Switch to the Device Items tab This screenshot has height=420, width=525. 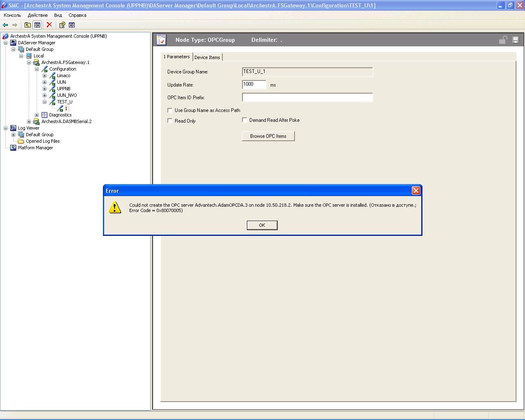(x=207, y=57)
